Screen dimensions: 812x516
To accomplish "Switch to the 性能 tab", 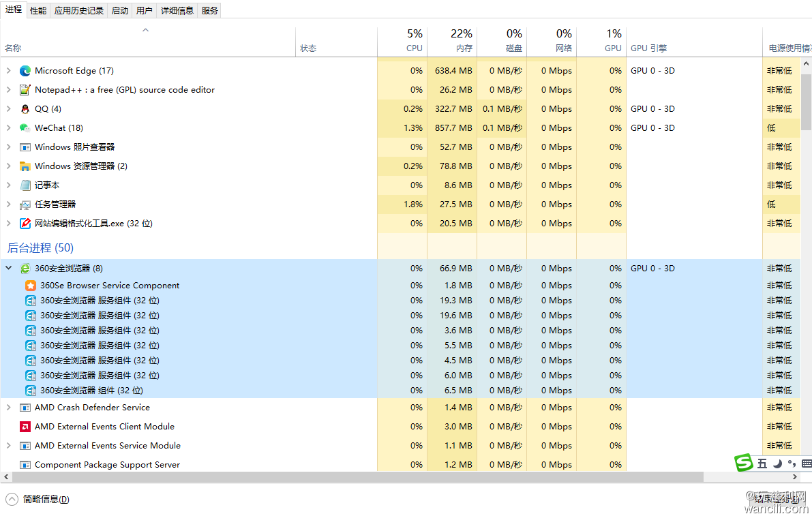I will [x=38, y=11].
